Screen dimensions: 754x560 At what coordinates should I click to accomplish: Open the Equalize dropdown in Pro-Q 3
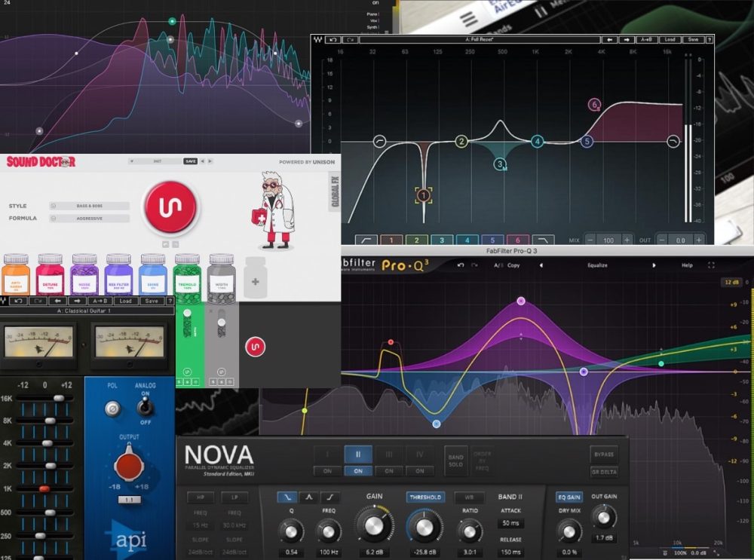pos(598,265)
